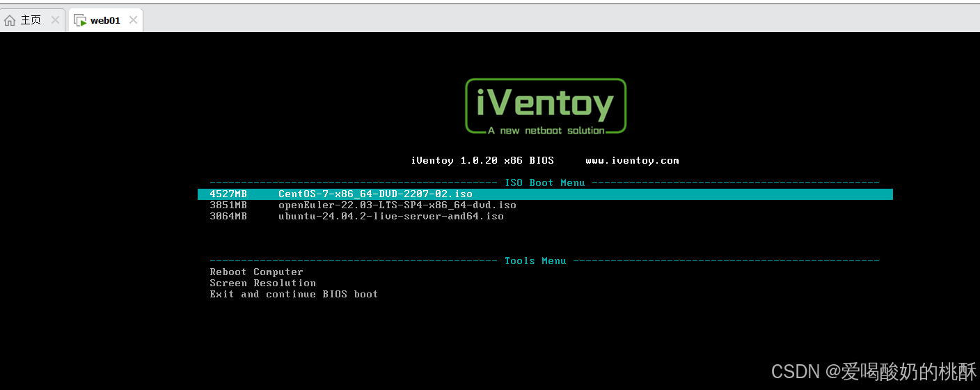Click the iVentoy 1.0.20 x86 BIOS text
980x390 pixels.
coord(482,161)
